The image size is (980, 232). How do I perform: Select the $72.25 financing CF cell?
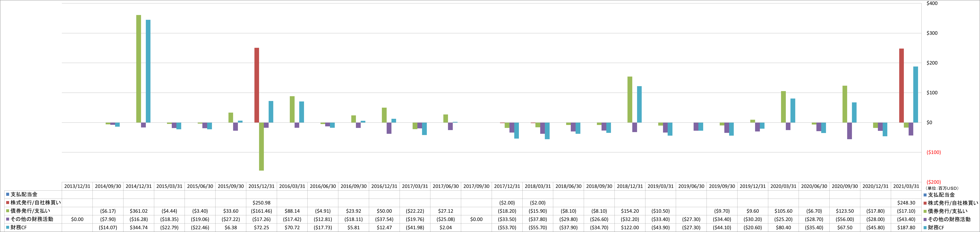click(261, 227)
